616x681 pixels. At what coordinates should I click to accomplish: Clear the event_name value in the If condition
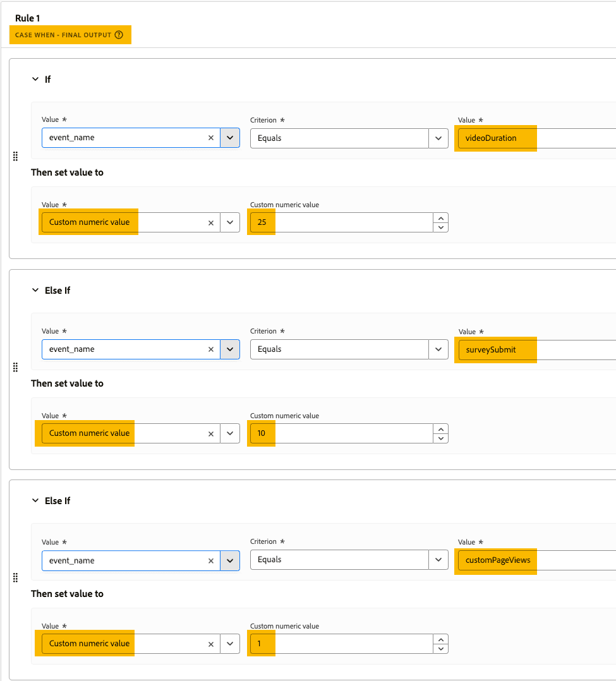point(210,137)
